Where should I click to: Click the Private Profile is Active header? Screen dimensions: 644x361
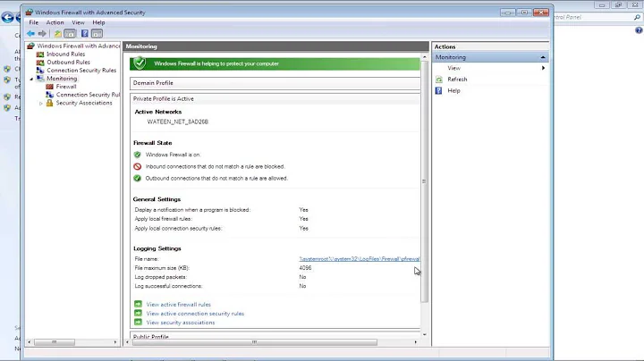275,99
